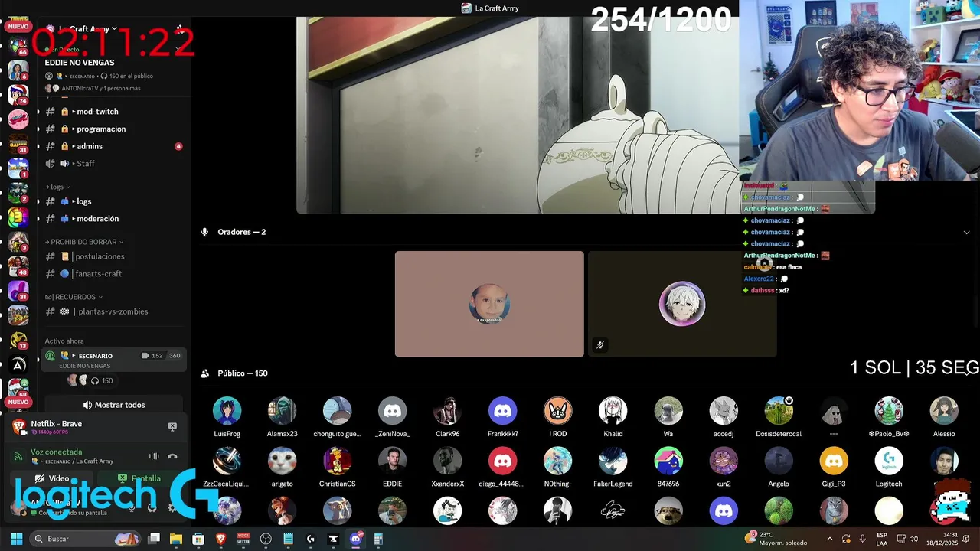980x551 pixels.
Task: Stop streaming the Netflix - Brave screen
Action: tap(172, 426)
